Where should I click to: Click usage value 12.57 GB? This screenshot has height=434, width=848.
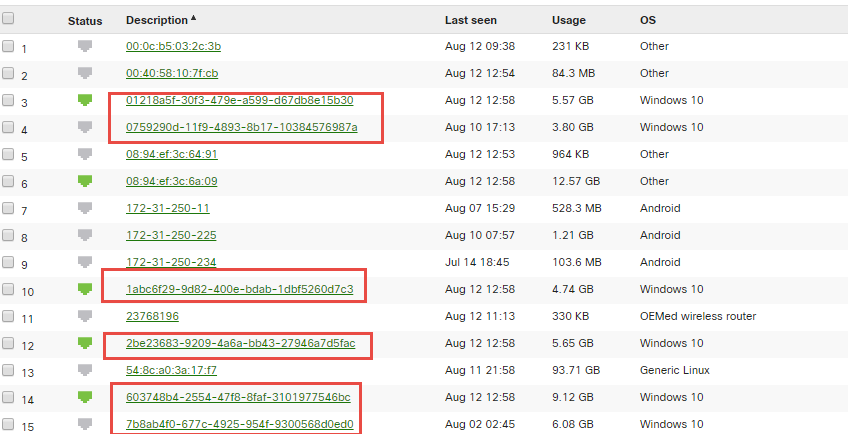pos(576,181)
